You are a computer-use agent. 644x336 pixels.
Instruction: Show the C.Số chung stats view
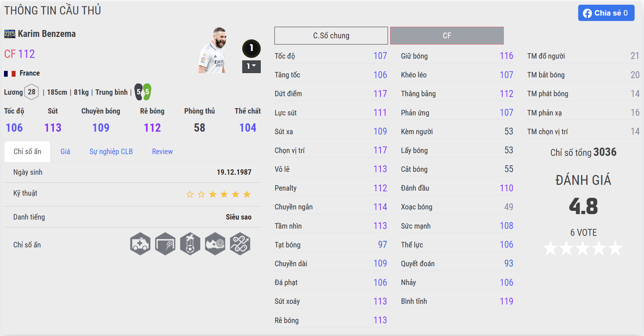point(331,35)
